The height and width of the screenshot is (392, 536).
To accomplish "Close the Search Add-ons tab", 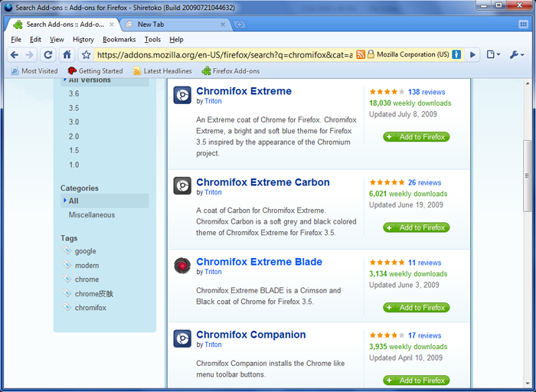I will coord(112,24).
